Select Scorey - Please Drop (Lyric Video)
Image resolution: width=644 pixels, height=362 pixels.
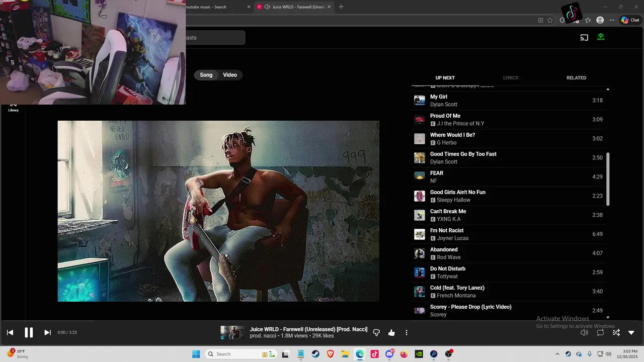pos(509,311)
